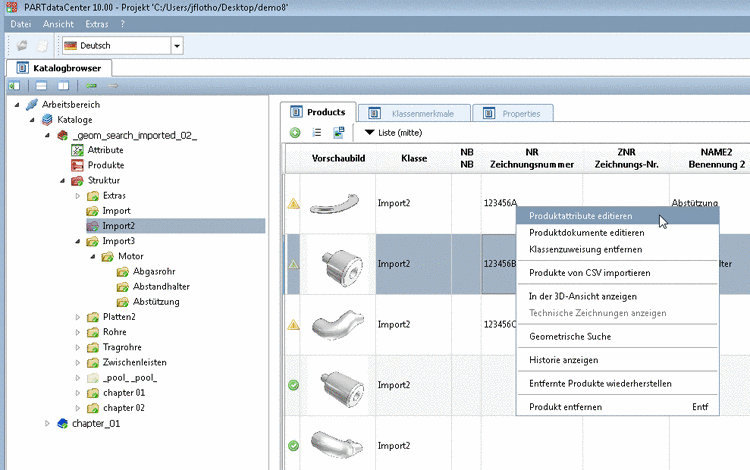Click the green check icon in the fourth product row

coord(293,385)
